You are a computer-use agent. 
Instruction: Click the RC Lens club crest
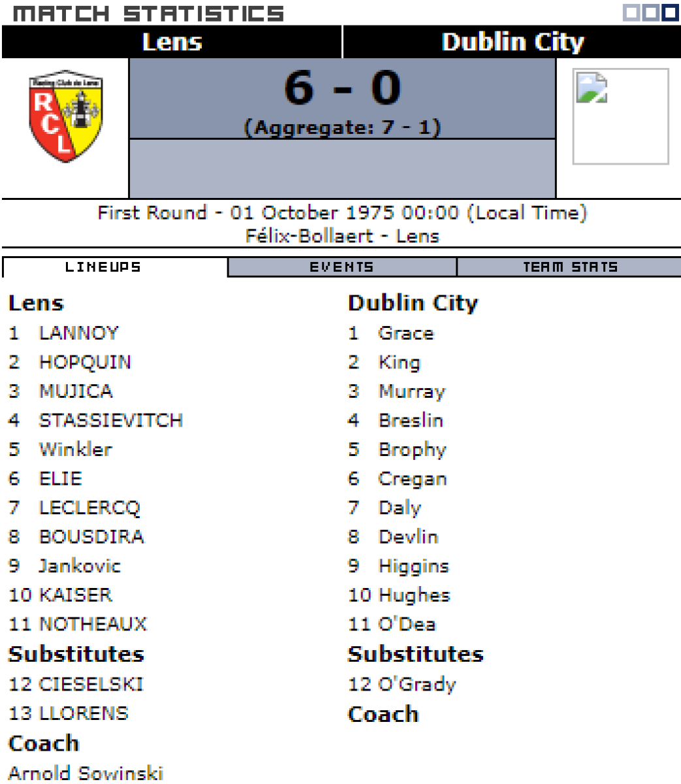66,116
